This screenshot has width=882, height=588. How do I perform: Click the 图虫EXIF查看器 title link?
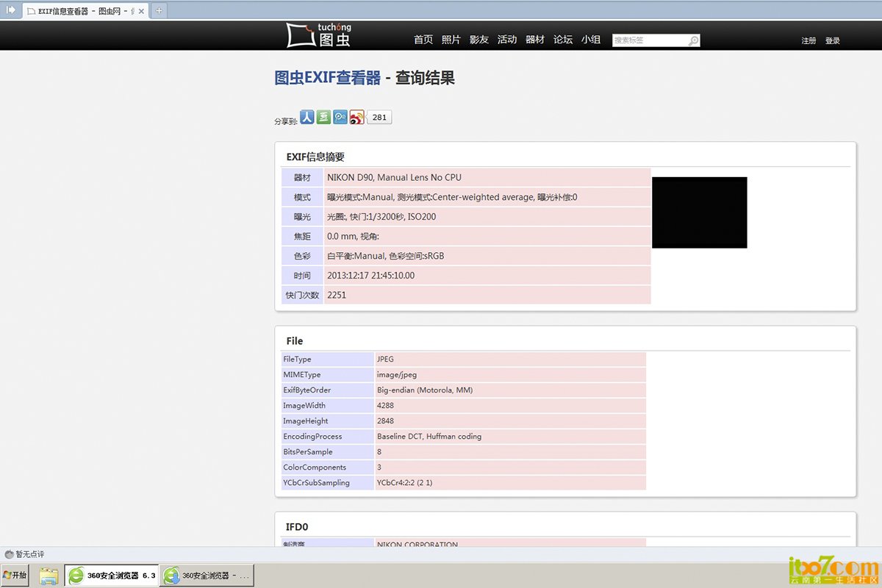(328, 78)
